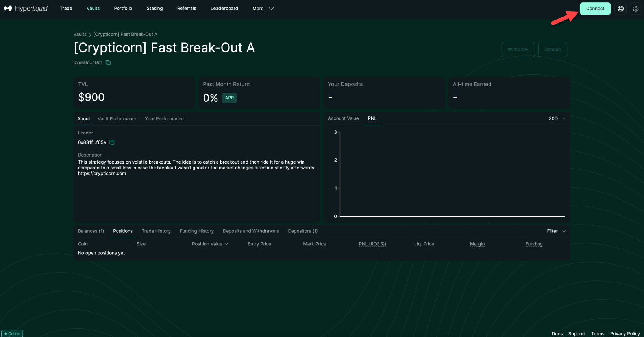Image resolution: width=644 pixels, height=337 pixels.
Task: Sort by Position Value column
Action: pyautogui.click(x=210, y=244)
